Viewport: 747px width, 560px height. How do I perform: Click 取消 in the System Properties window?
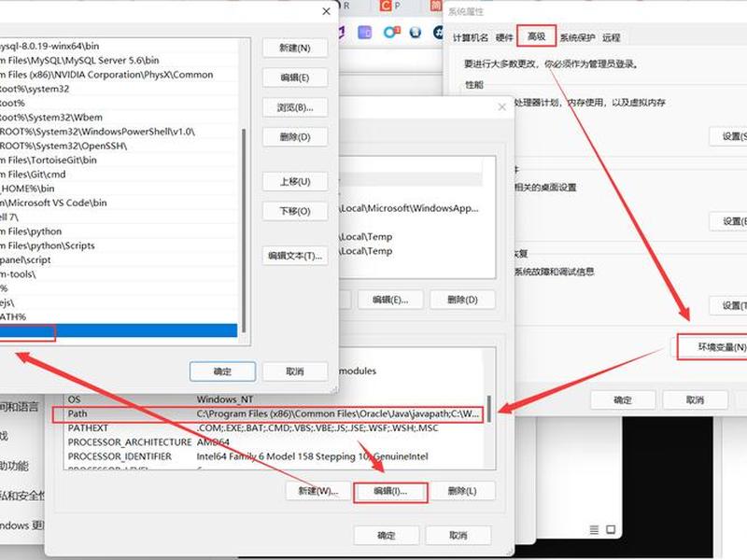click(695, 400)
